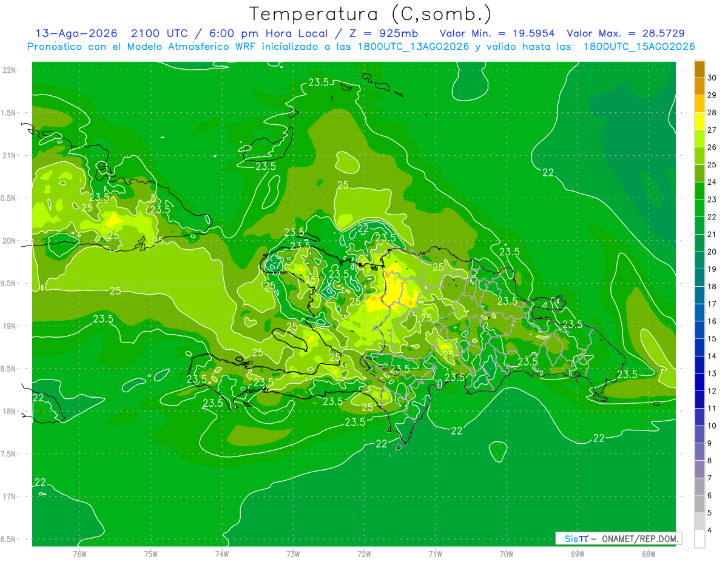The height and width of the screenshot is (562, 728).
Task: Click the blue legend swatch between 15 and 16
Action: tap(699, 330)
